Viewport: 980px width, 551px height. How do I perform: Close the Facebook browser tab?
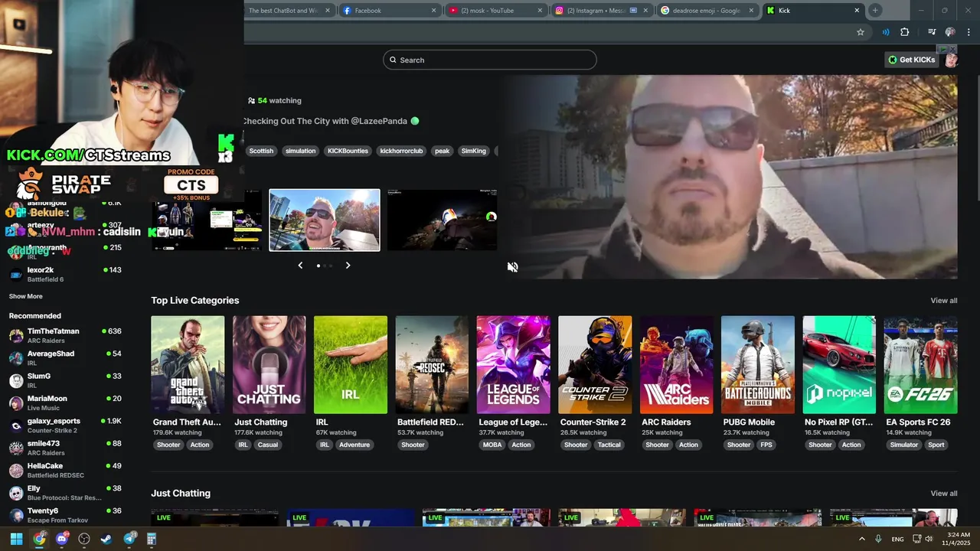(433, 11)
